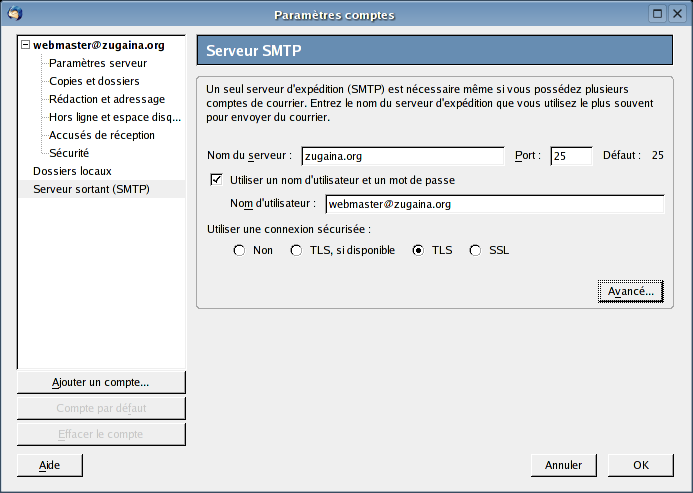The height and width of the screenshot is (493, 693).
Task: Open Hors ligne et espace disque settings
Action: point(115,117)
